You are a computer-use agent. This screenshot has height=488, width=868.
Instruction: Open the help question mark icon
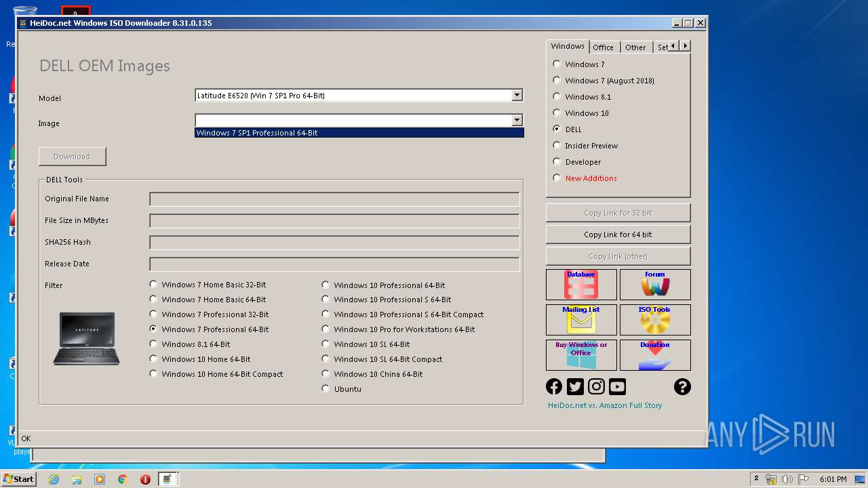click(x=682, y=386)
